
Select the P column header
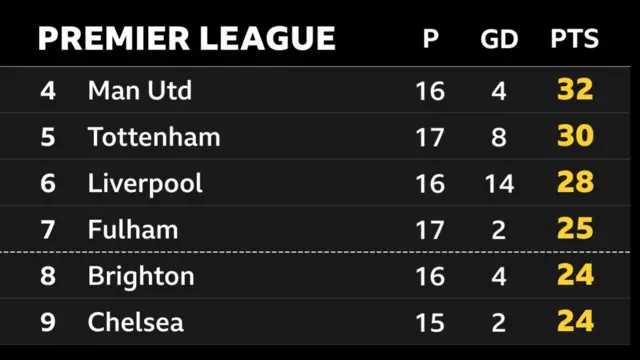point(431,39)
